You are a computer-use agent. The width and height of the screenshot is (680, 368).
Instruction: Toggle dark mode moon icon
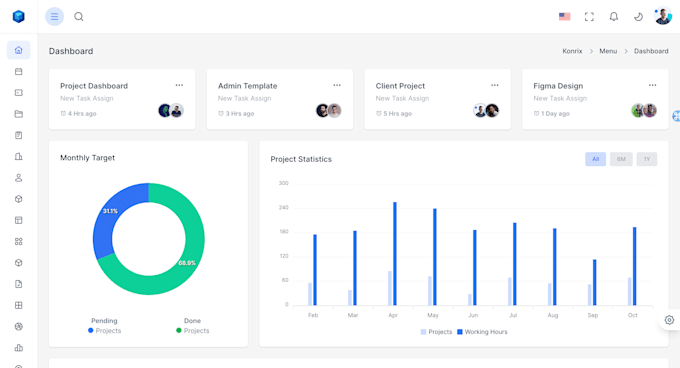point(638,16)
